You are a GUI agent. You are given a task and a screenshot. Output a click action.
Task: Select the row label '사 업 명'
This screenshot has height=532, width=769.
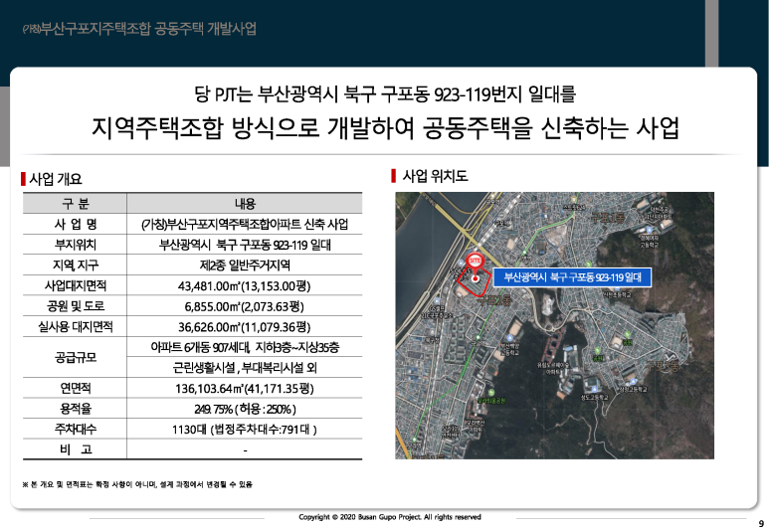point(75,224)
